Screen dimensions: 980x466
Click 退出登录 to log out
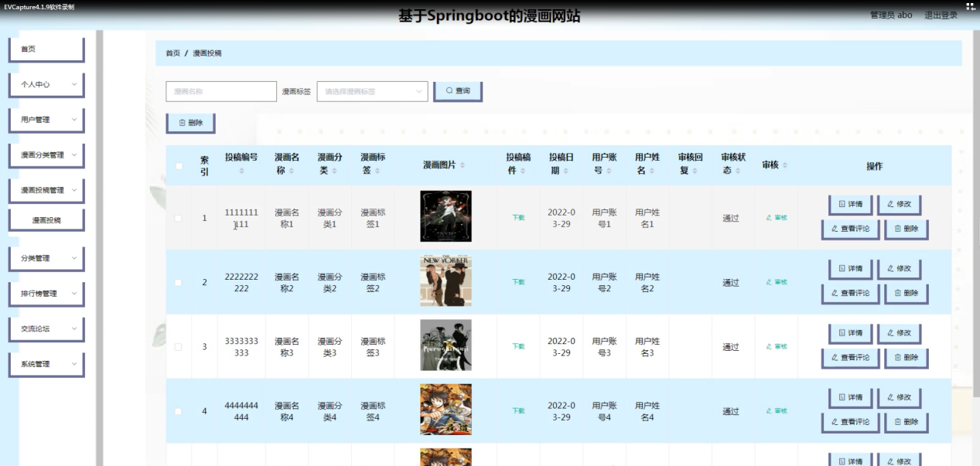pyautogui.click(x=941, y=15)
